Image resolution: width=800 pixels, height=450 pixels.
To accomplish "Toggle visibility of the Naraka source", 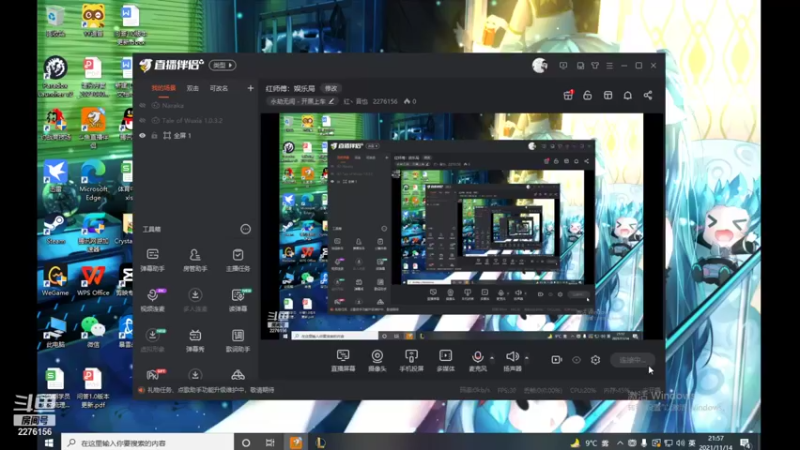I will pyautogui.click(x=142, y=106).
